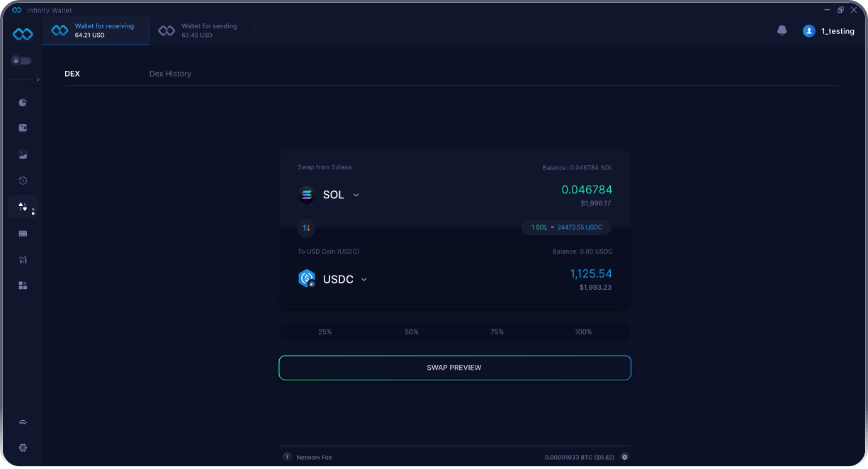Click the SOL coin icon
Image resolution: width=868 pixels, height=469 pixels.
pyautogui.click(x=307, y=195)
